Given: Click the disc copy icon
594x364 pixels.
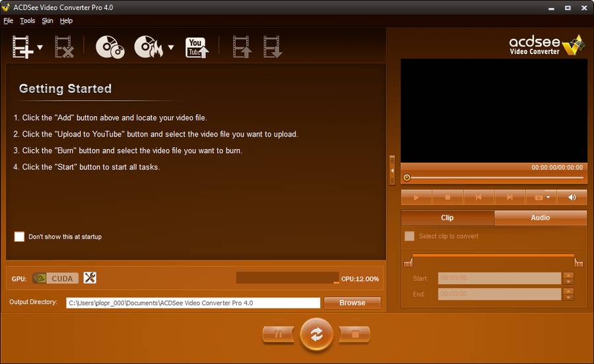Looking at the screenshot, I should point(110,47).
